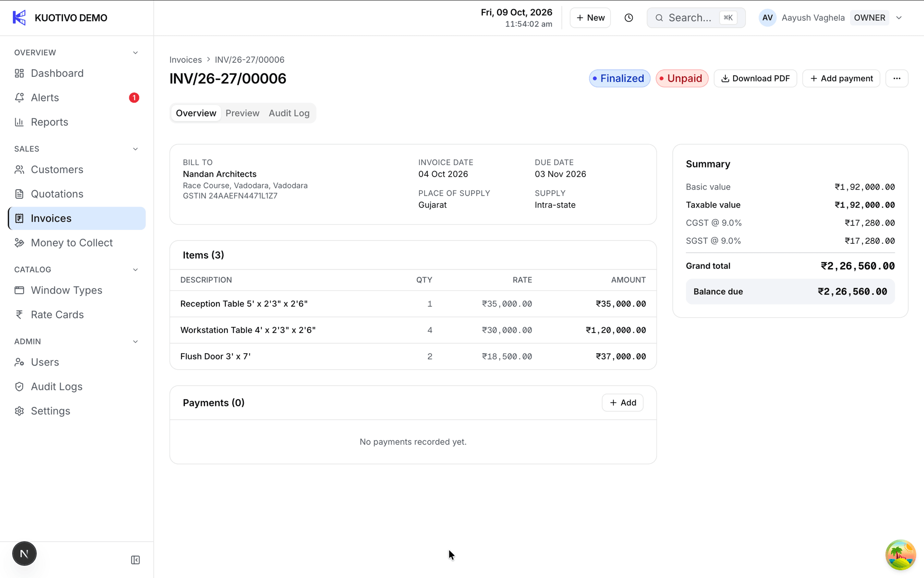This screenshot has width=924, height=578.
Task: Click the Window Types icon
Action: [19, 290]
